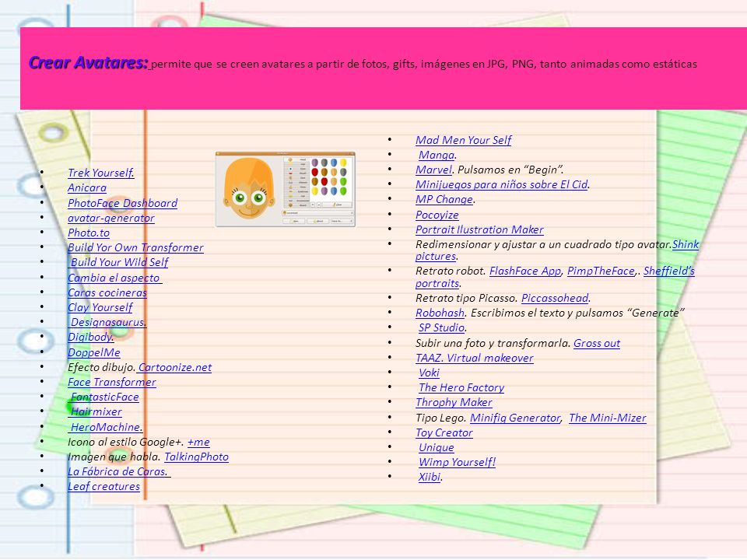Visit Minijuegos para niños sobre El Cid

click(x=502, y=184)
